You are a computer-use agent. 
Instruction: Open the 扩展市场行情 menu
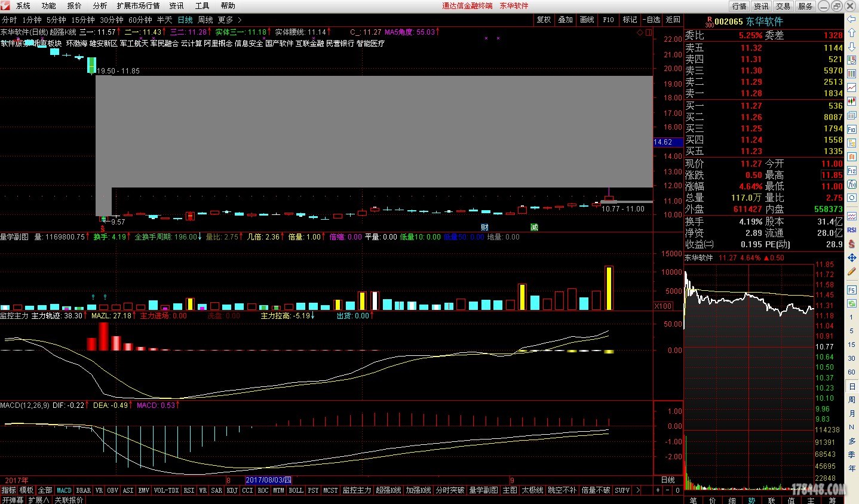[139, 6]
